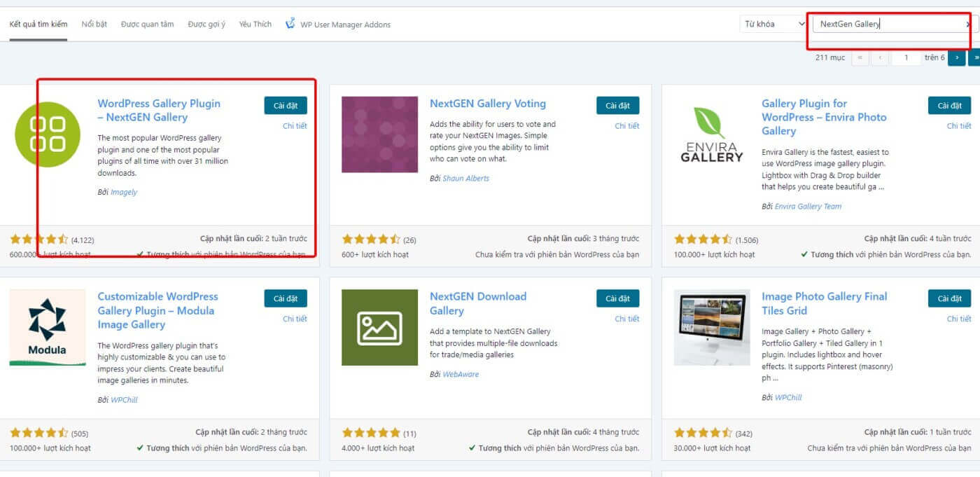Image resolution: width=980 pixels, height=477 pixels.
Task: Open the Final Tiles Grid monitor thumbnail
Action: (711, 327)
